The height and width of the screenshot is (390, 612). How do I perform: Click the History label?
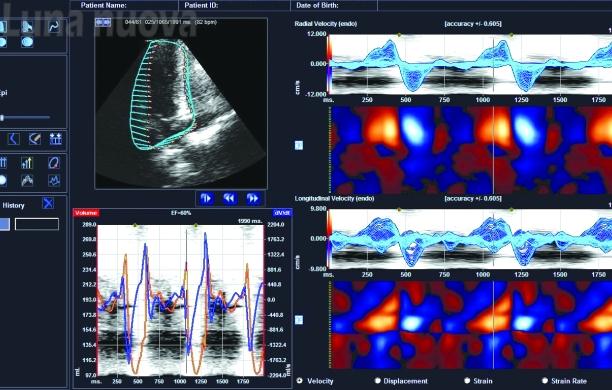click(x=13, y=205)
